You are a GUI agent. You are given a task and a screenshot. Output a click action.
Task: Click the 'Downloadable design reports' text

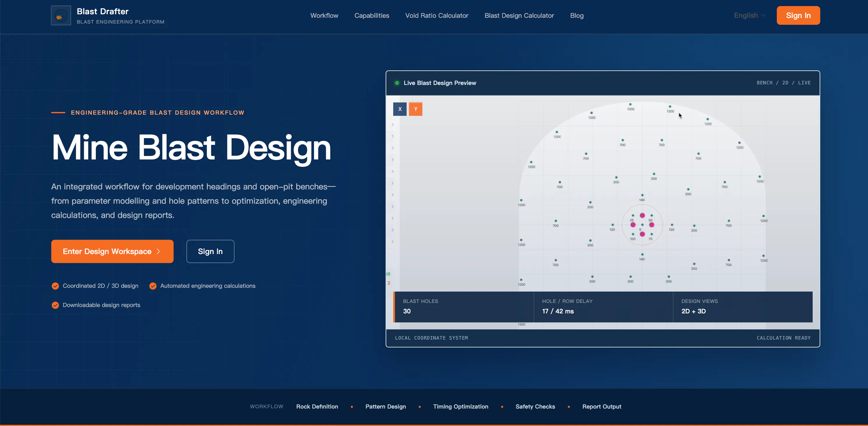point(101,305)
